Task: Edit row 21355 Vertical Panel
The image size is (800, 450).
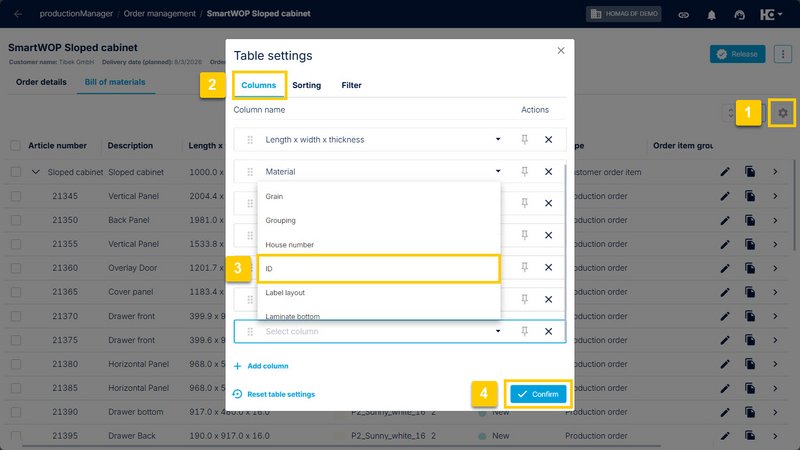Action: click(x=725, y=244)
